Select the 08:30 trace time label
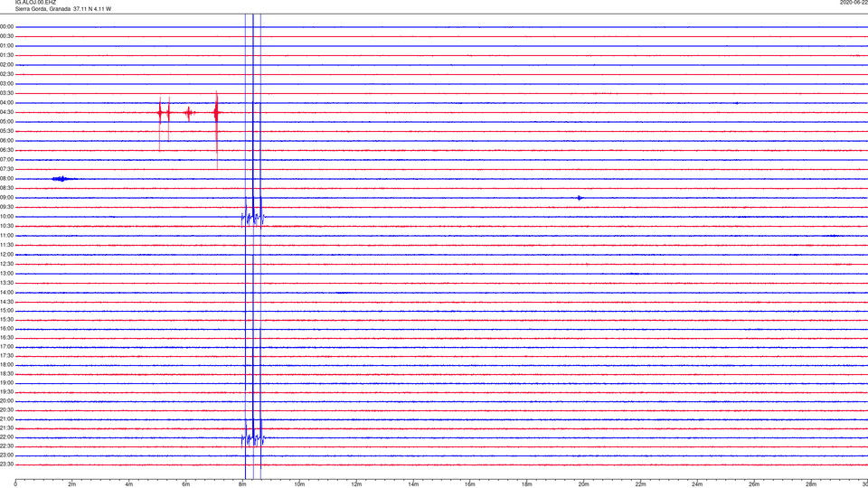The width and height of the screenshot is (868, 488). pos(7,188)
